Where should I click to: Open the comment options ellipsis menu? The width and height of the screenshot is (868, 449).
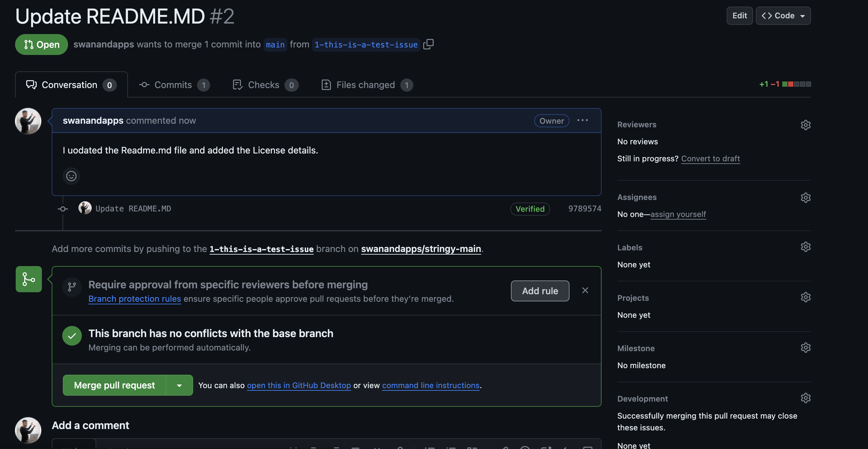(582, 120)
